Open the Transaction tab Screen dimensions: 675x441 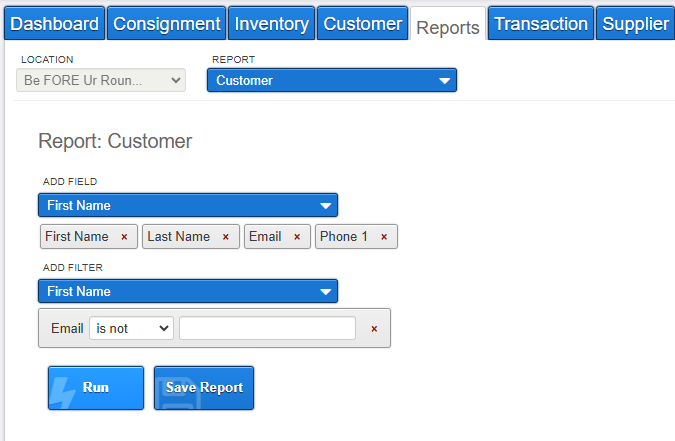[541, 23]
